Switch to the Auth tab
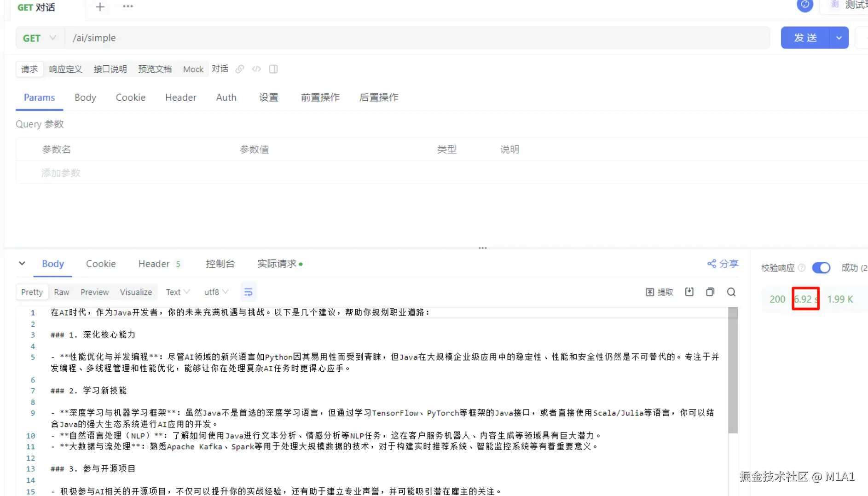868x496 pixels. 226,97
